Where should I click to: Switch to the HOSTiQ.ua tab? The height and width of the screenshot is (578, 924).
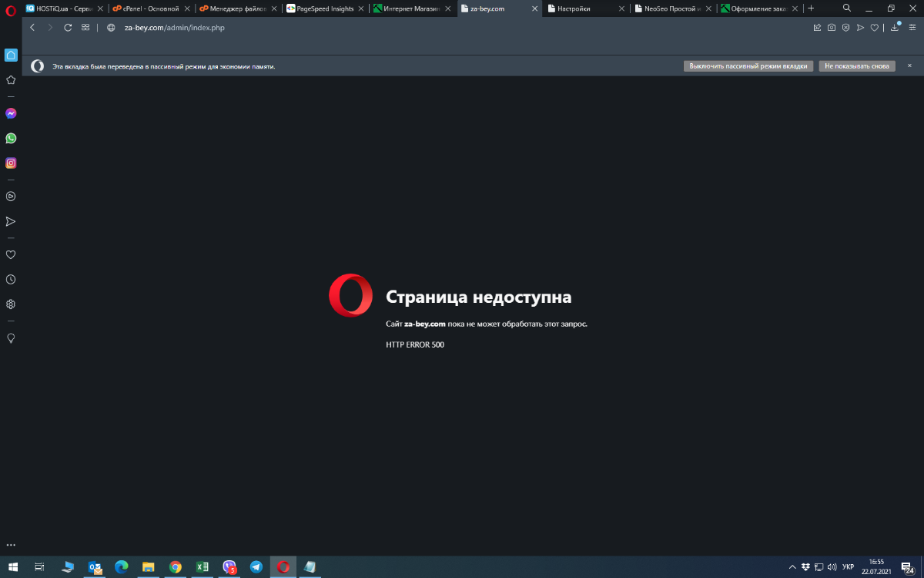(64, 8)
